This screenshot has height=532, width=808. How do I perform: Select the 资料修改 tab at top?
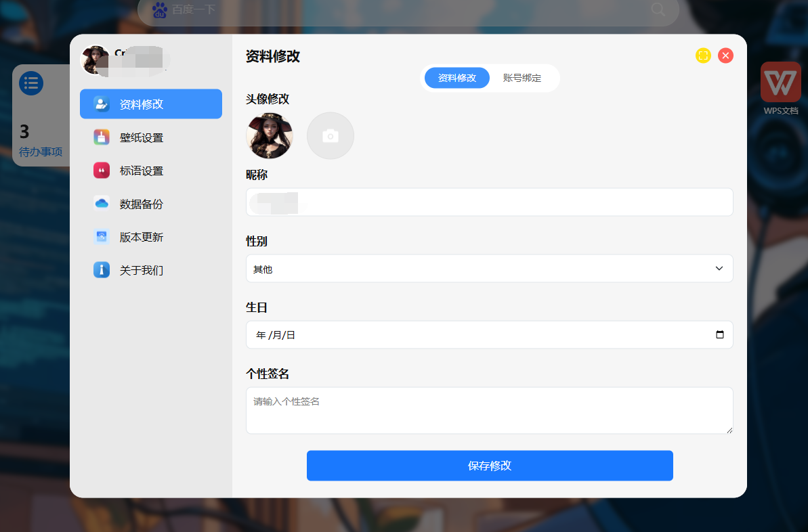pos(457,78)
